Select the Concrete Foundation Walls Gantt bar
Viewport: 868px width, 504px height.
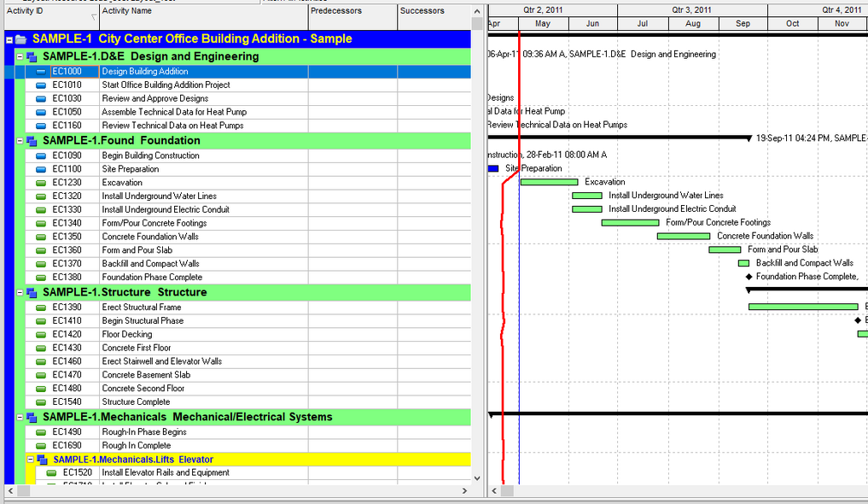[684, 236]
